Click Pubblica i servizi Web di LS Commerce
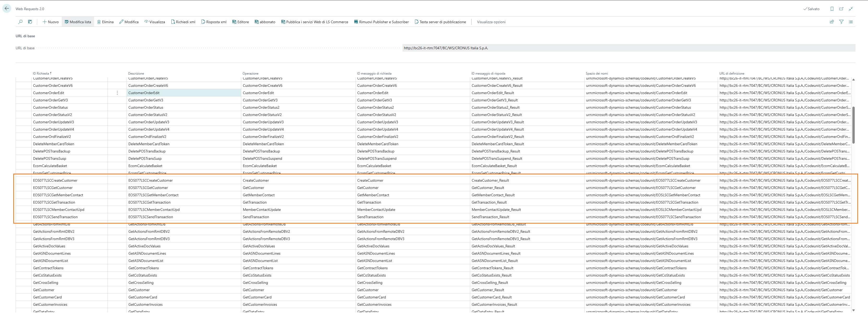 pyautogui.click(x=315, y=22)
